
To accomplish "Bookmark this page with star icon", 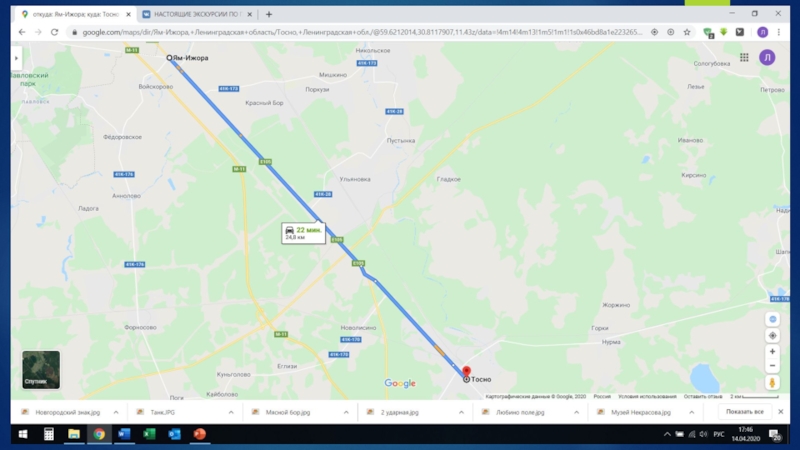I will pos(687,32).
